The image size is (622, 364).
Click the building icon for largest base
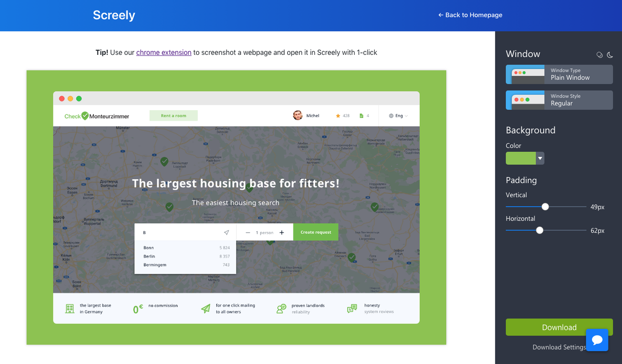tap(69, 309)
